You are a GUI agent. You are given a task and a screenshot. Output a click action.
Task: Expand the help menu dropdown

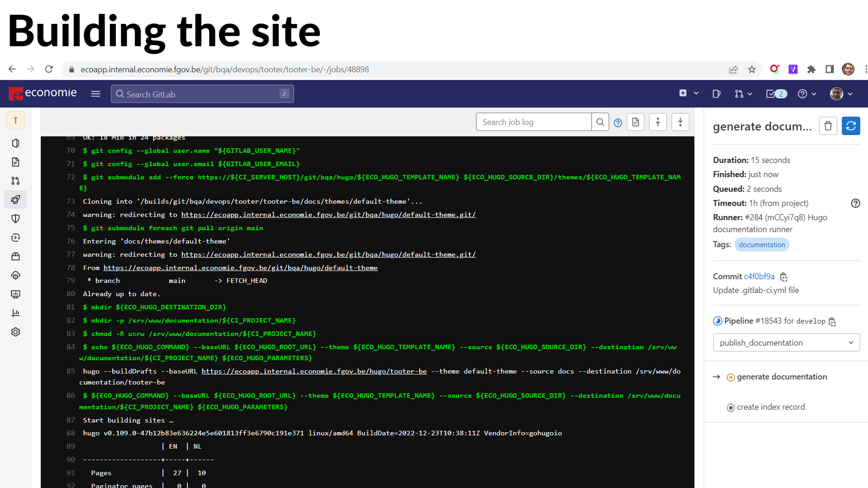coord(807,94)
